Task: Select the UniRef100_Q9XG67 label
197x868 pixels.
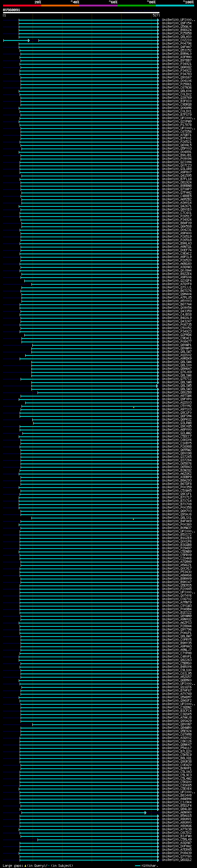Action: (176, 77)
